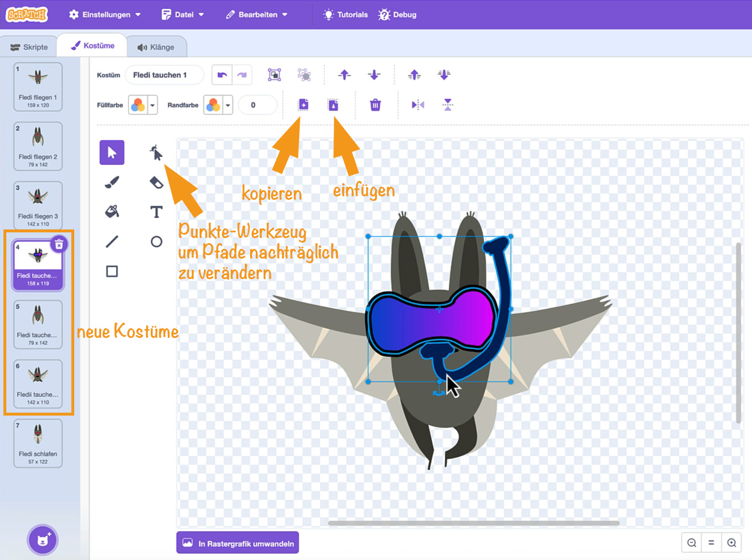Open the Tutorials link

345,14
